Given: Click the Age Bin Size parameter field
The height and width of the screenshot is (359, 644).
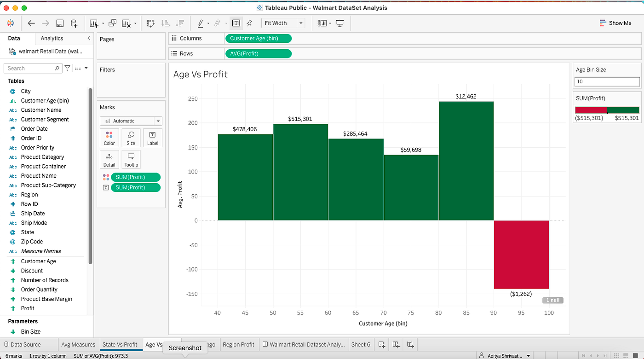Looking at the screenshot, I should (607, 81).
